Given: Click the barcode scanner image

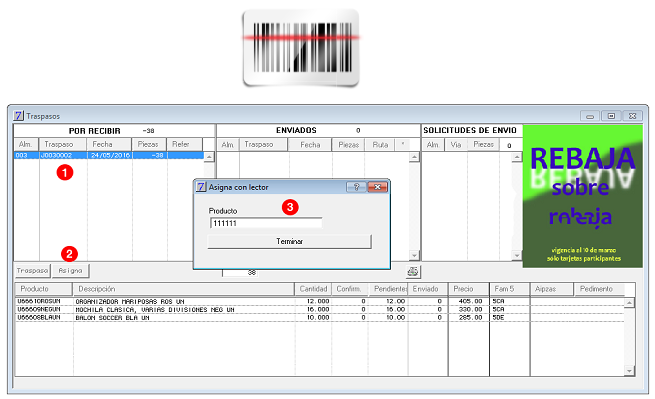Looking at the screenshot, I should coord(301,48).
